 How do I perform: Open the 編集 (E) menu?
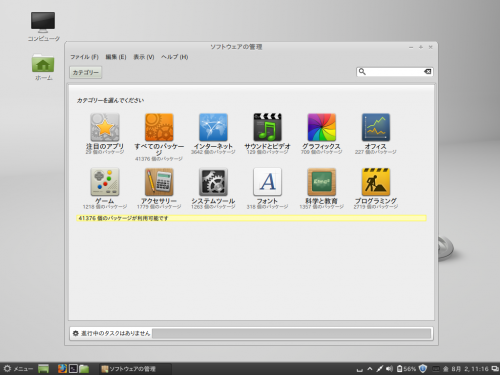[116, 57]
